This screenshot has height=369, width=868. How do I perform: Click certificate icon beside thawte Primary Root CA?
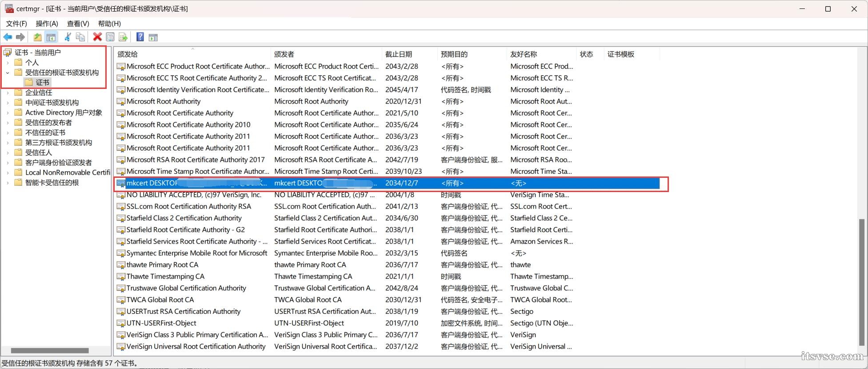(121, 265)
